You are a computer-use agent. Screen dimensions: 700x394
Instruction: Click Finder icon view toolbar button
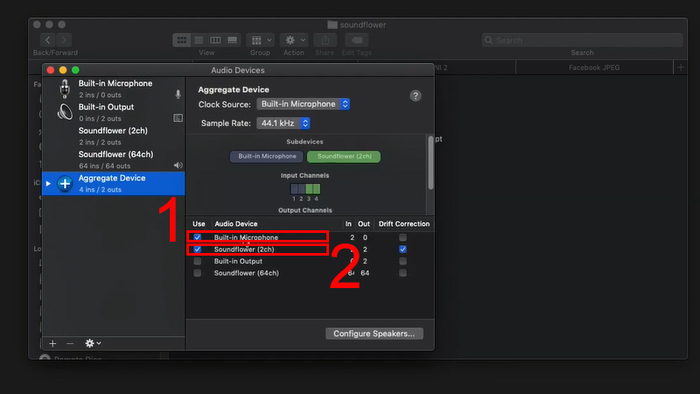(x=182, y=40)
